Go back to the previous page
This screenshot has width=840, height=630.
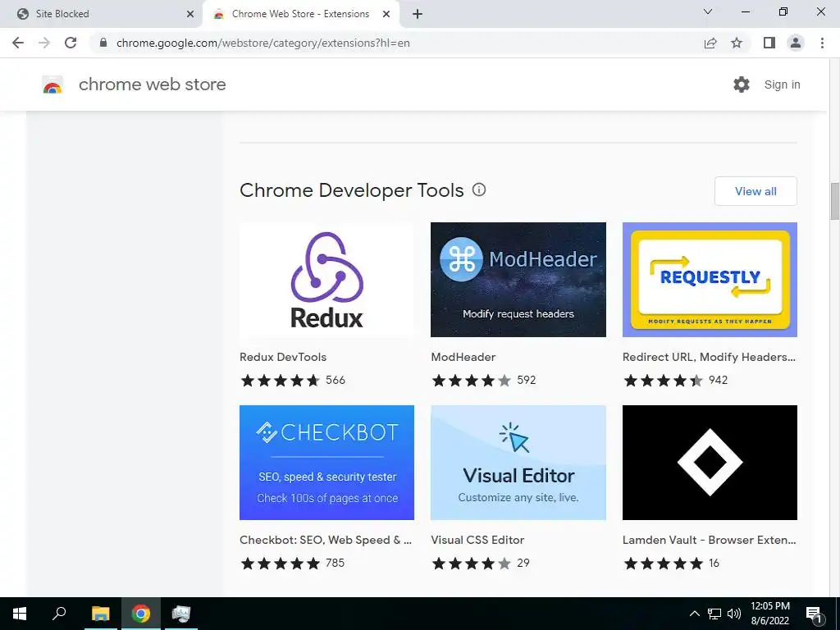click(18, 43)
